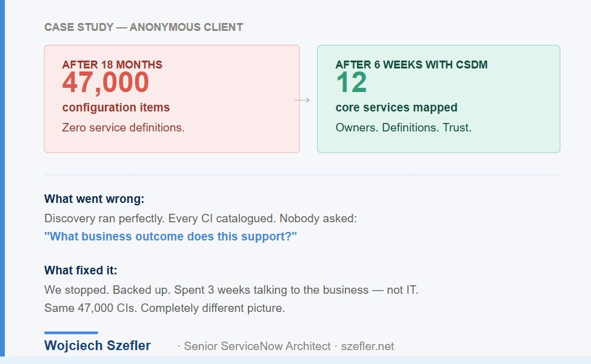Select the large green 12 figure
Viewport: 591px width, 364px height.
point(351,82)
